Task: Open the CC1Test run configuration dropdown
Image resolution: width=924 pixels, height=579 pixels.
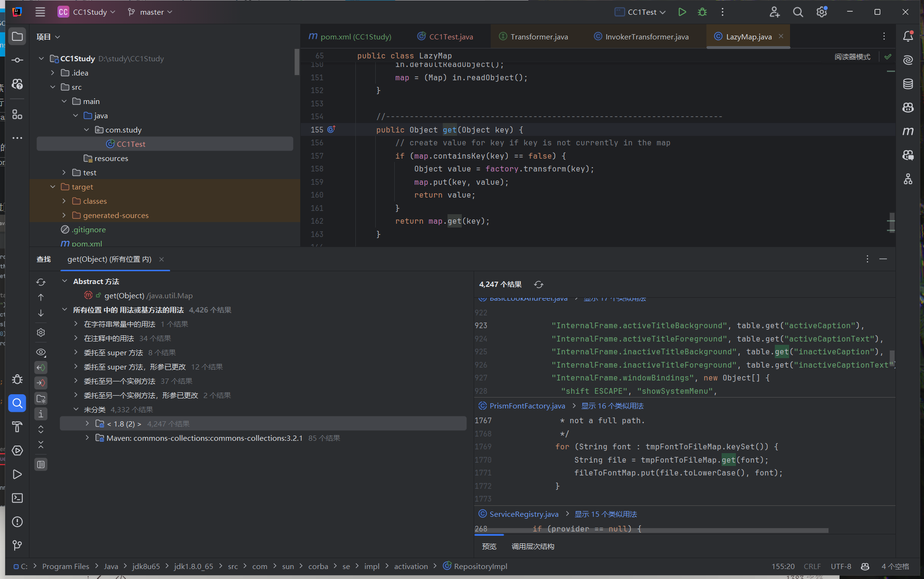Action: (x=640, y=12)
